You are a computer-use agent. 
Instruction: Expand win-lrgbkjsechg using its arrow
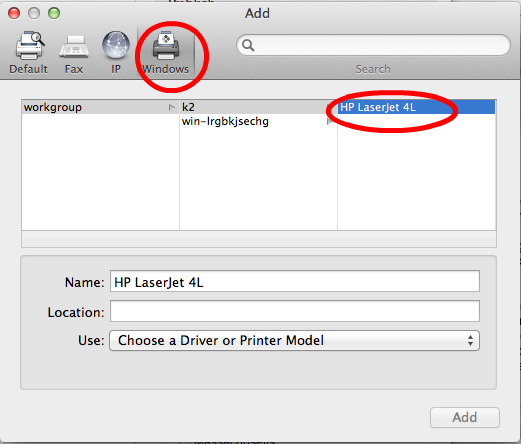329,122
